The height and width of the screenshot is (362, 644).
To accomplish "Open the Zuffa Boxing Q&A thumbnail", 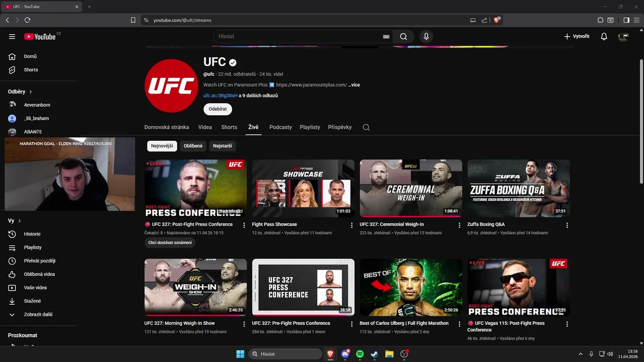I will click(x=519, y=188).
